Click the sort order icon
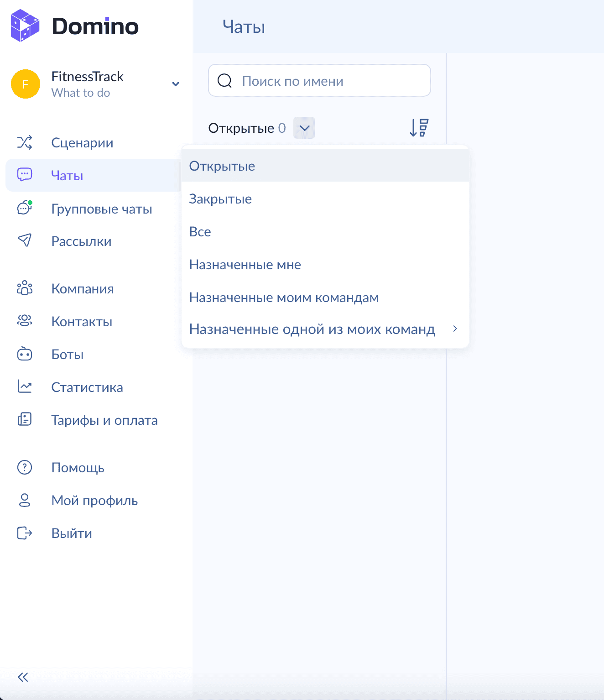 coord(419,128)
